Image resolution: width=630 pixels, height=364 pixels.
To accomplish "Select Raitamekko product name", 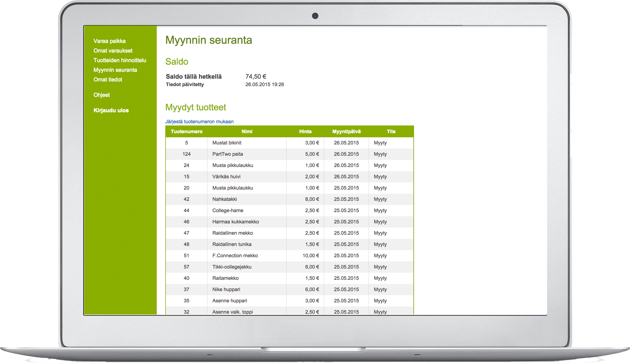I will point(225,278).
